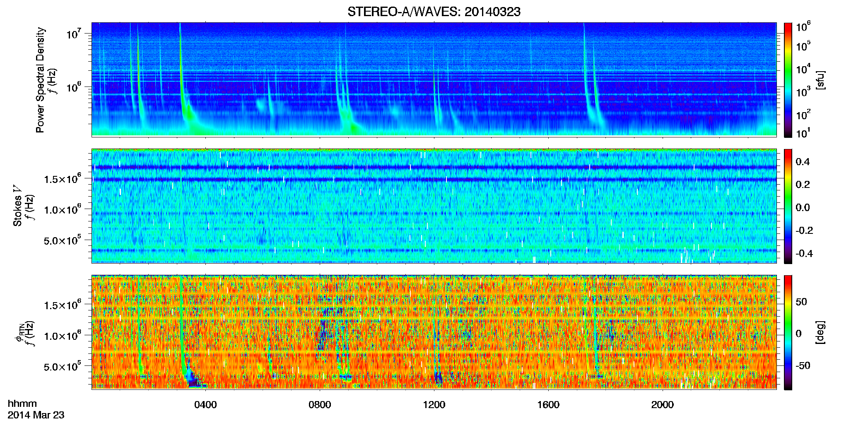Click the Power Spectral Density spectrogram panel
Viewport: 868px width, 447px height.
pos(434,79)
